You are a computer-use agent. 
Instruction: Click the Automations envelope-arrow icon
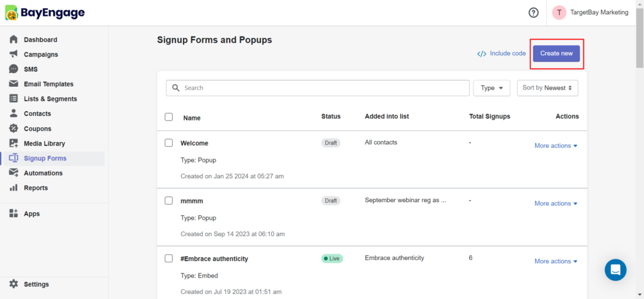tap(14, 172)
